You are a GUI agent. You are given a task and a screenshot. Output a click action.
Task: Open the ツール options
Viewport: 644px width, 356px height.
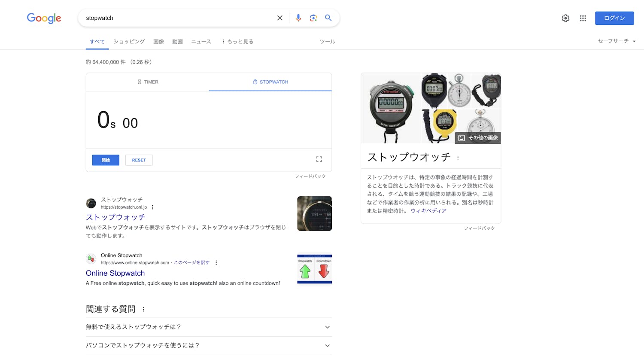(x=327, y=42)
